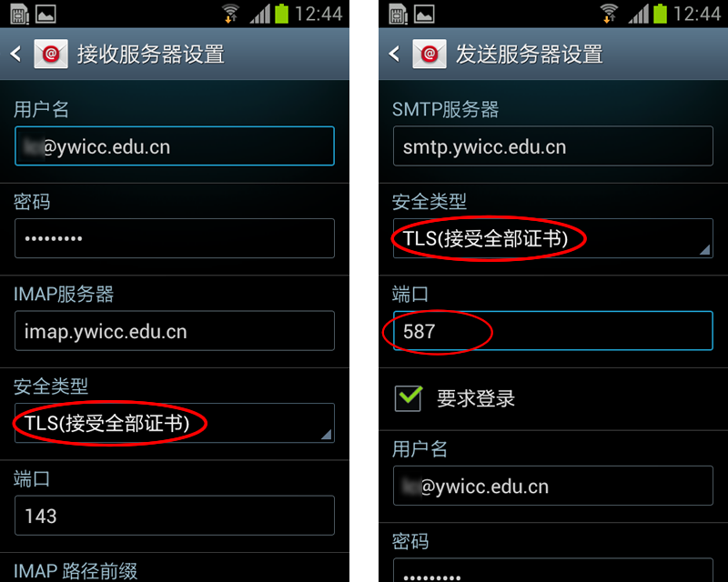Tap Wi-Fi status icon on left phone
The image size is (728, 582).
point(230,13)
